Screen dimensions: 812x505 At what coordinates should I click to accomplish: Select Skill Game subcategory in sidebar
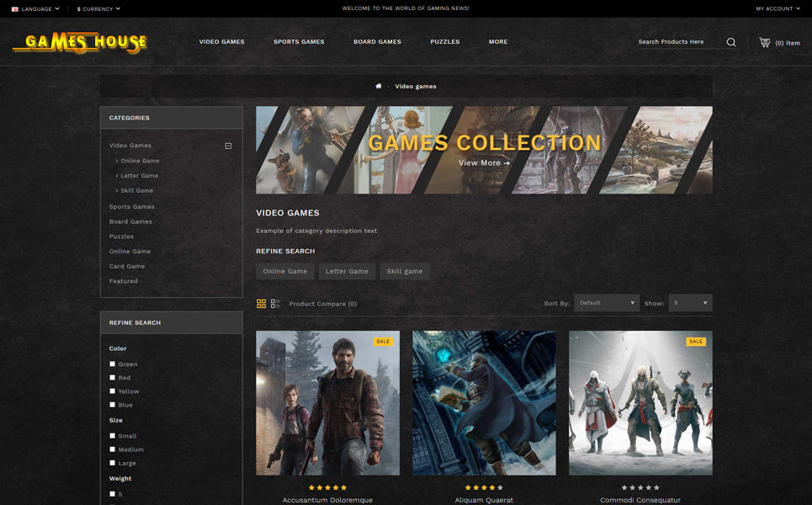(136, 190)
